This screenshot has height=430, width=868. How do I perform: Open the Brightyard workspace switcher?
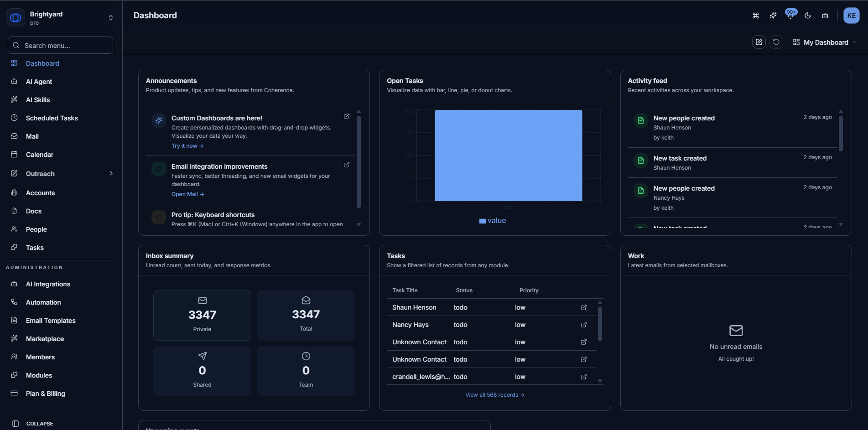click(59, 18)
